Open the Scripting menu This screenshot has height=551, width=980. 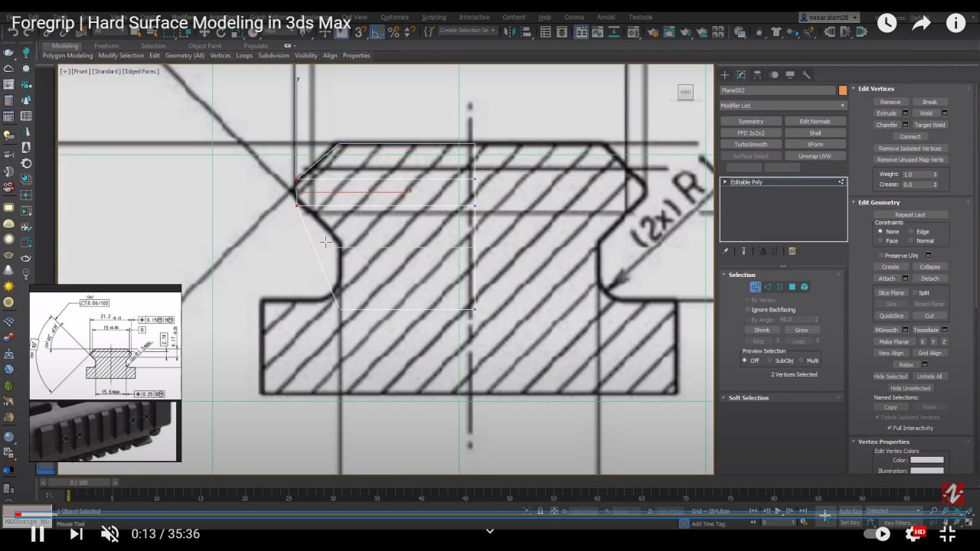433,17
